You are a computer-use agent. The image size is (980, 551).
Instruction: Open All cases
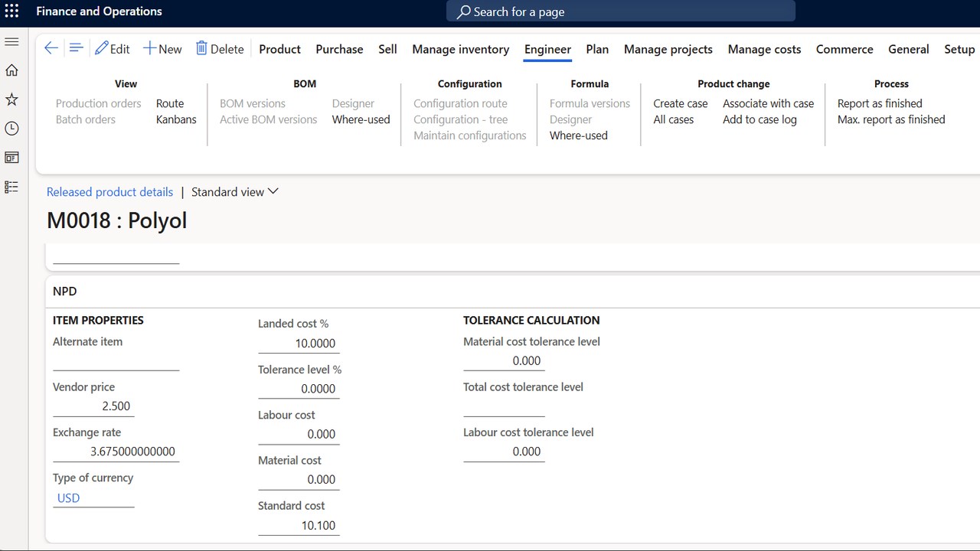(673, 119)
